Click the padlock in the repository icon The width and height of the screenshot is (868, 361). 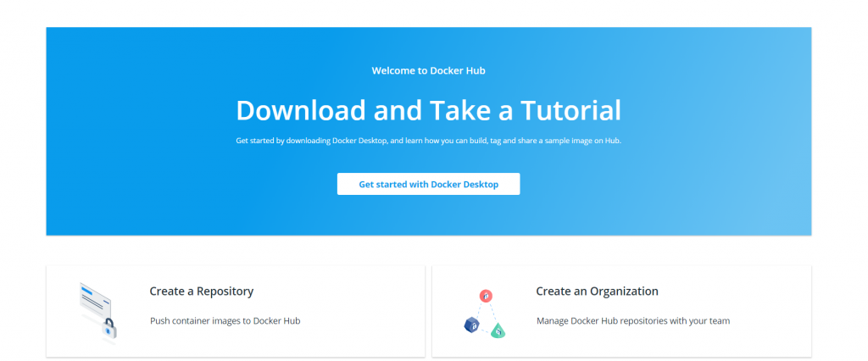pos(109,329)
